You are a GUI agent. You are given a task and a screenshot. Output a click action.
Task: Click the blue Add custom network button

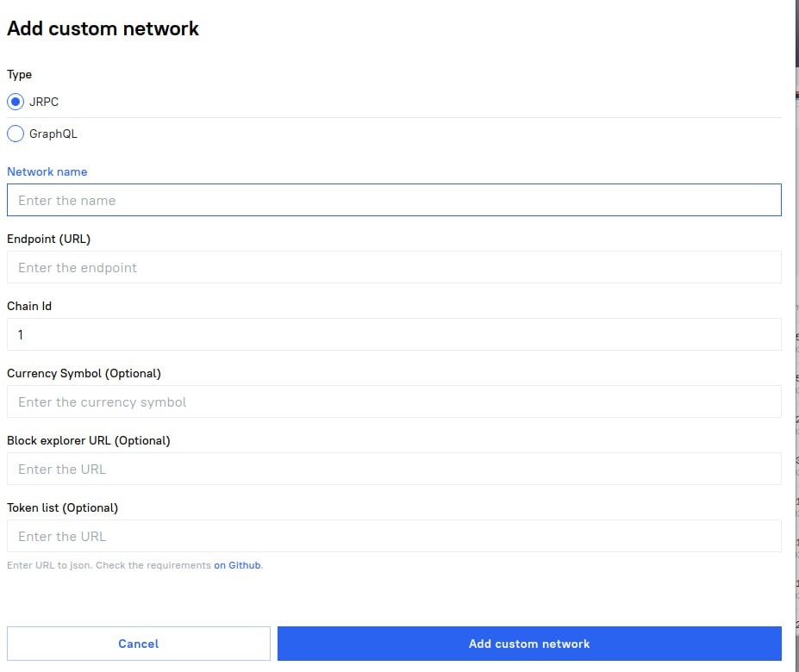coord(529,644)
